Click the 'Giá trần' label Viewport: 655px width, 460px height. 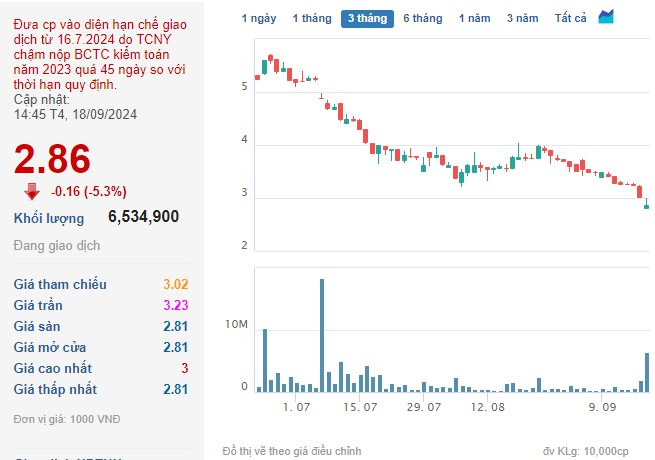(38, 305)
